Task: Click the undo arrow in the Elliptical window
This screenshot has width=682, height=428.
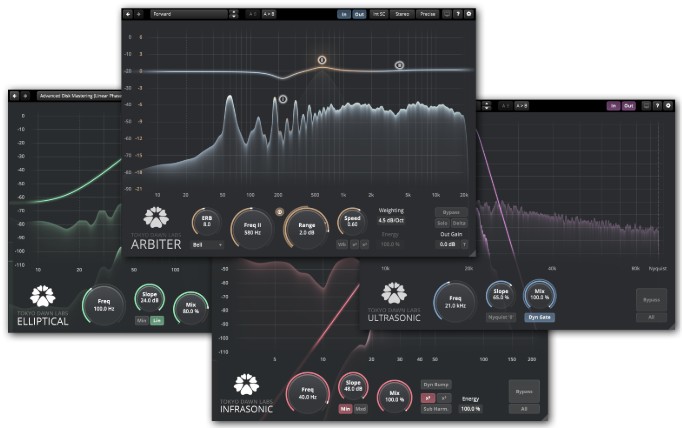Action: [x=14, y=96]
